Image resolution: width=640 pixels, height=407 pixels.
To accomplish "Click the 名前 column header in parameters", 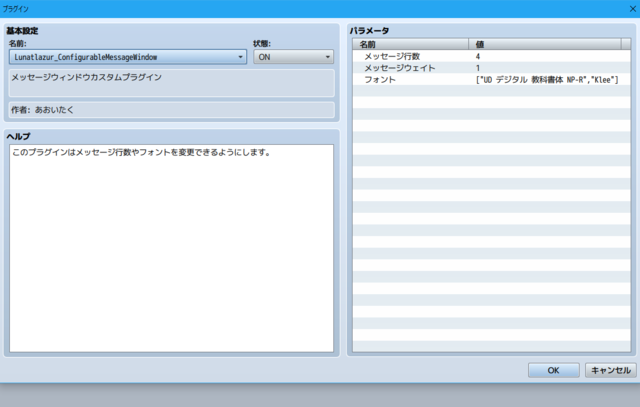I will coord(411,44).
